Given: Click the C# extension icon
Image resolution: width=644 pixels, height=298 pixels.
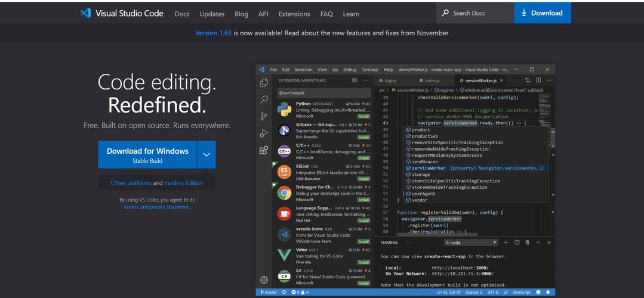Looking at the screenshot, I should (x=284, y=277).
